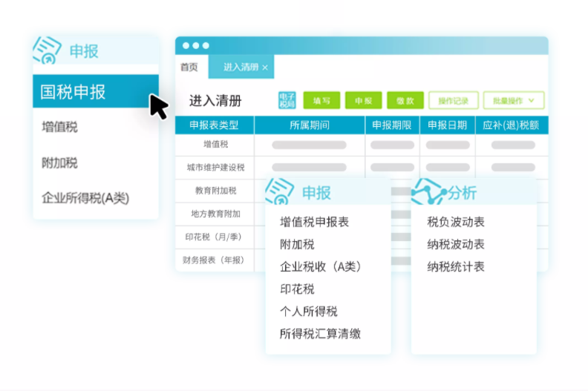Click the 分析 panel title
This screenshot has width=588, height=391.
point(463,193)
